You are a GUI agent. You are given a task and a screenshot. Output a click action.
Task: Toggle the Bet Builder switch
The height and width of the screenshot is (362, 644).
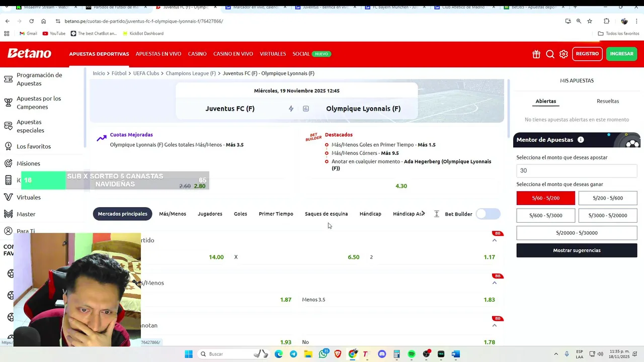pyautogui.click(x=488, y=214)
